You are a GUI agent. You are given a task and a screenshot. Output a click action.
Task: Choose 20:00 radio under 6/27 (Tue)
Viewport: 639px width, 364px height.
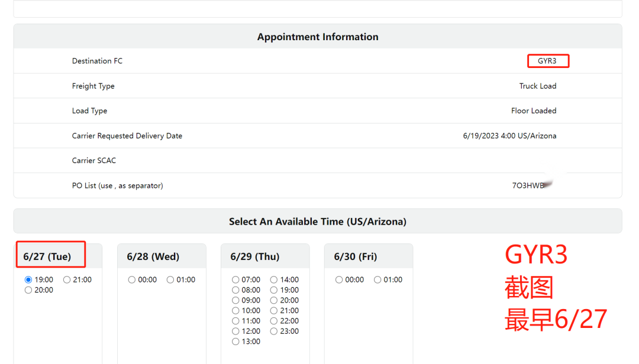[28, 290]
